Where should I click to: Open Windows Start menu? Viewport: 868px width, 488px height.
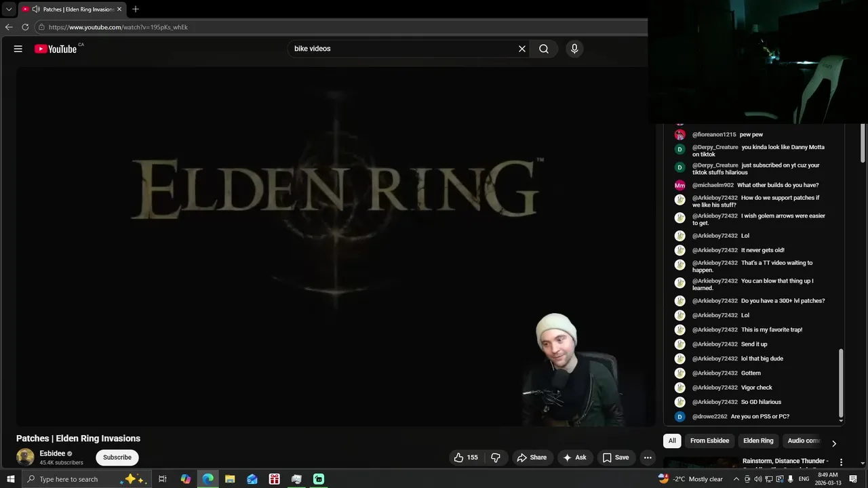(11, 479)
